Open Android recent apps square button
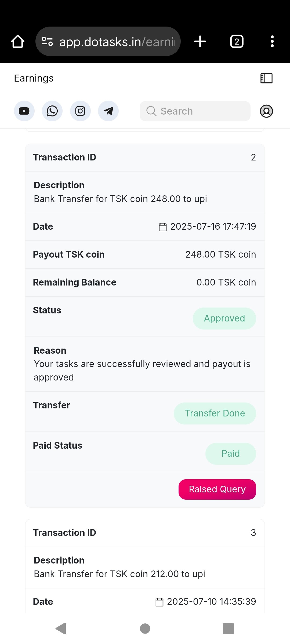The image size is (290, 644). (228, 628)
